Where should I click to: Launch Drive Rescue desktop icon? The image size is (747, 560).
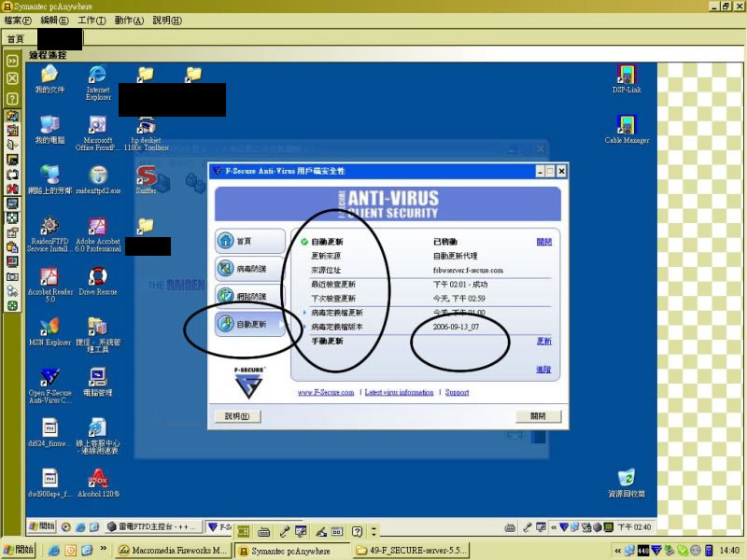[x=98, y=282]
